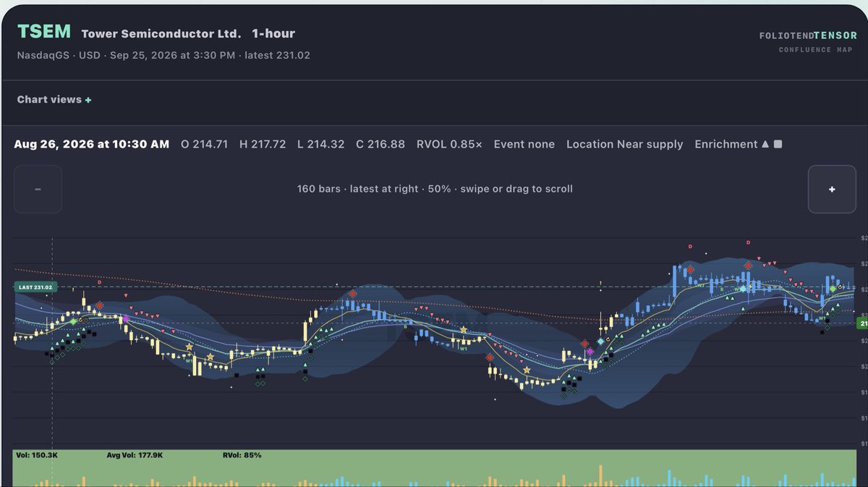
Task: Click the low value L 214.32
Action: [x=320, y=144]
